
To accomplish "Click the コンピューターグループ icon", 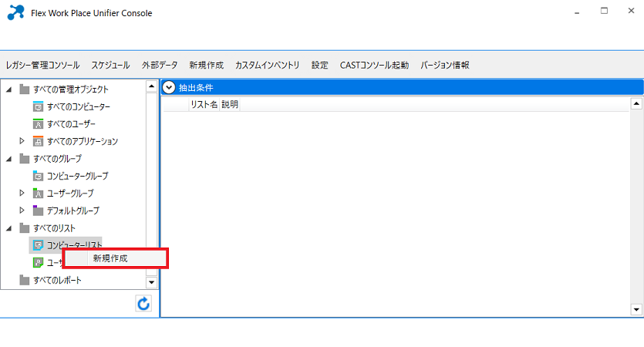I will 38,176.
